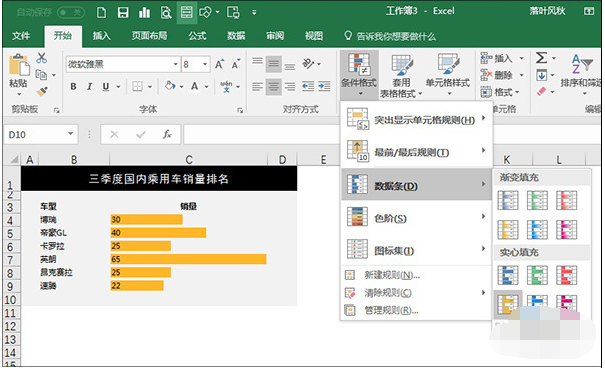Image resolution: width=605 pixels, height=368 pixels.
Task: Click the font color A icon
Action: [195, 86]
